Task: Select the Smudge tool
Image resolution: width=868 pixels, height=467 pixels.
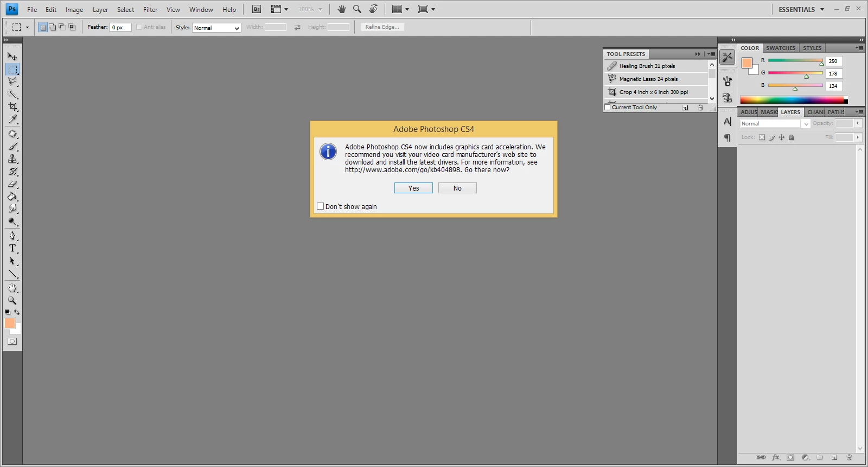Action: [x=12, y=209]
